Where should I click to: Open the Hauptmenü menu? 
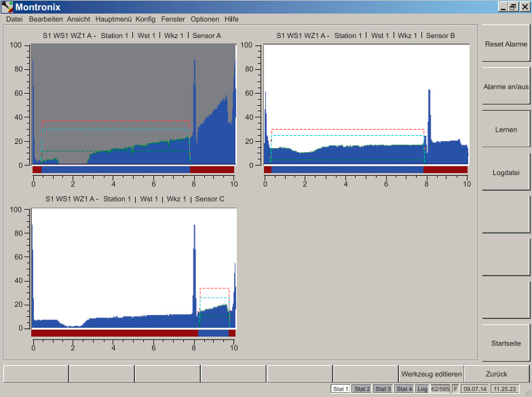pyautogui.click(x=113, y=19)
